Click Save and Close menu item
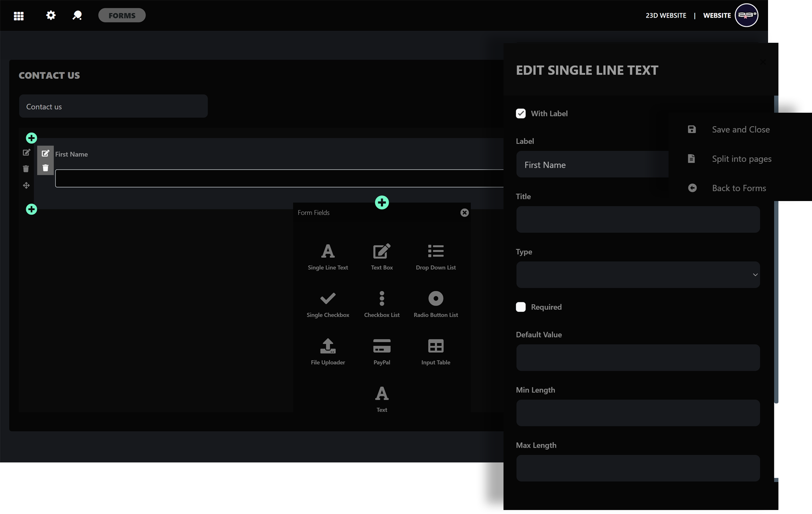 [x=740, y=129]
